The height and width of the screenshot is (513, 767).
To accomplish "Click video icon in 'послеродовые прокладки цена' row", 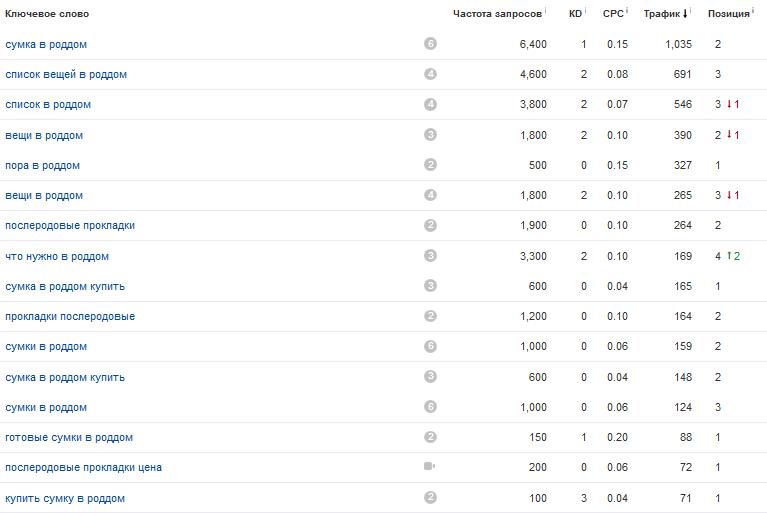I will pyautogui.click(x=429, y=467).
